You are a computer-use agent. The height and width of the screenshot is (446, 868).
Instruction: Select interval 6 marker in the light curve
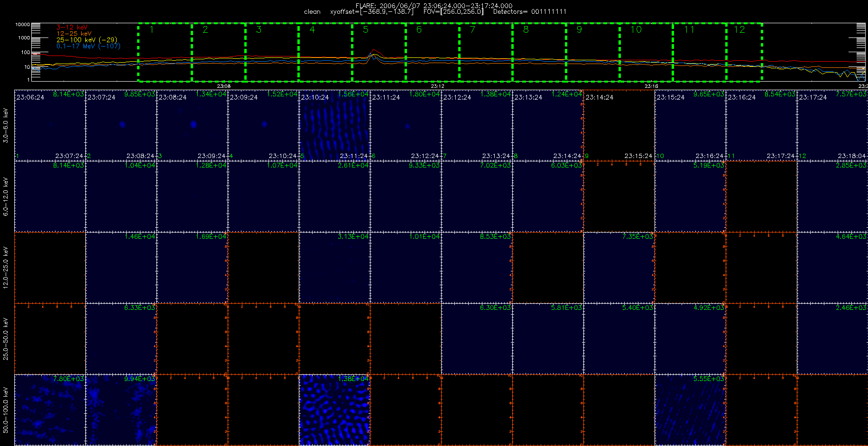(x=419, y=30)
